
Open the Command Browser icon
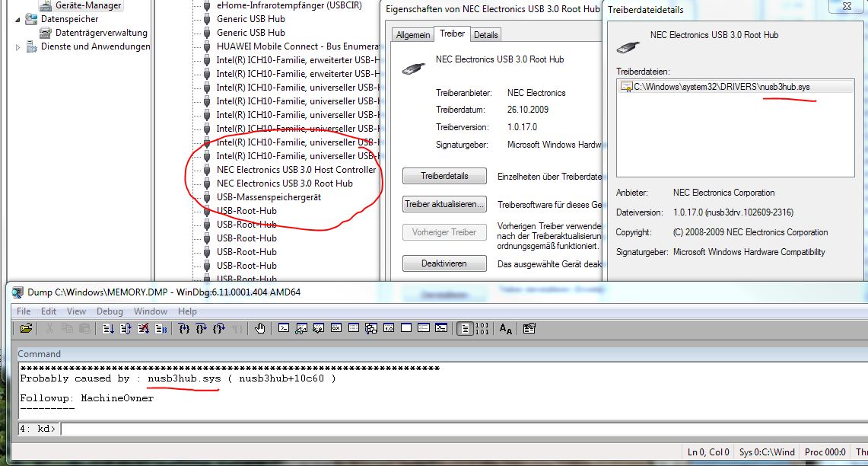441,329
